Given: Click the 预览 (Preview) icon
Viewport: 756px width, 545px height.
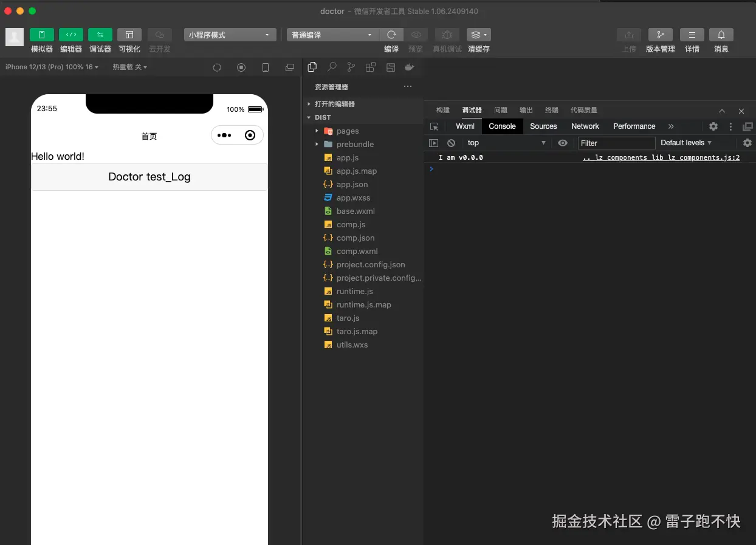Looking at the screenshot, I should pos(416,35).
